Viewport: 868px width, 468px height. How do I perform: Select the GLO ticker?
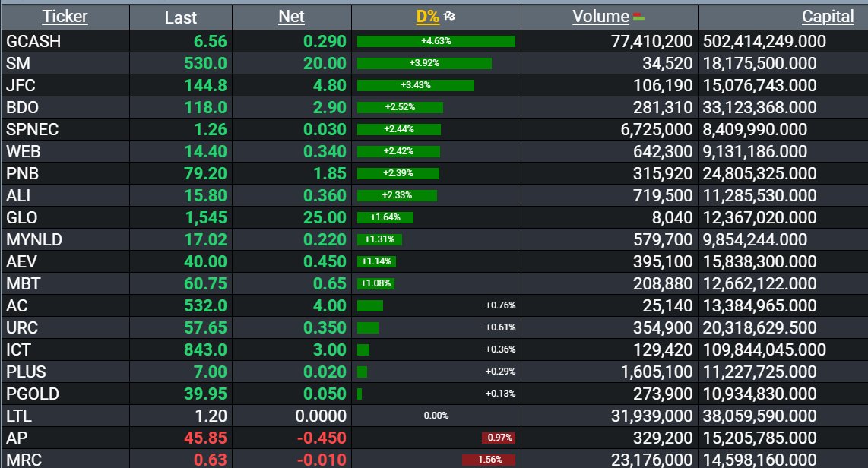tap(21, 218)
